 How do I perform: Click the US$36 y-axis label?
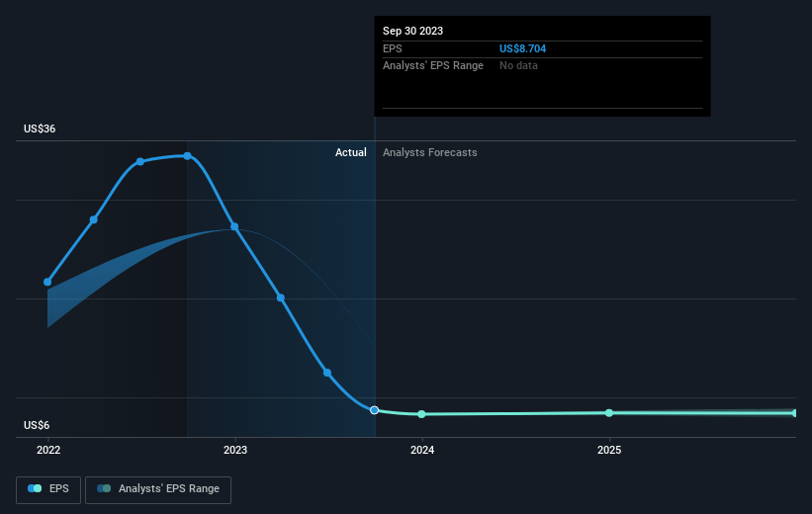click(40, 128)
